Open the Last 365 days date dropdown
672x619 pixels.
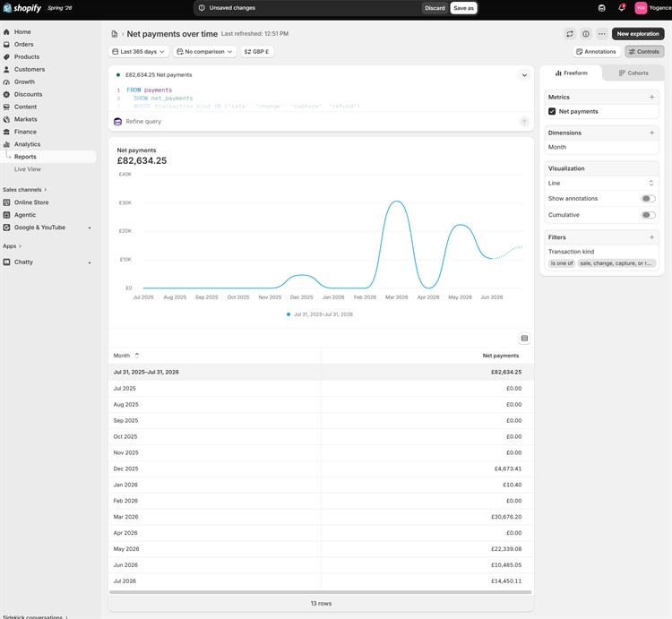(x=138, y=51)
